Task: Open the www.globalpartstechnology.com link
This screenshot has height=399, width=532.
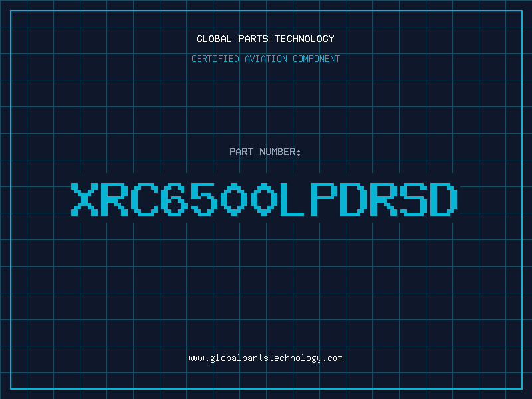Action: click(x=265, y=358)
